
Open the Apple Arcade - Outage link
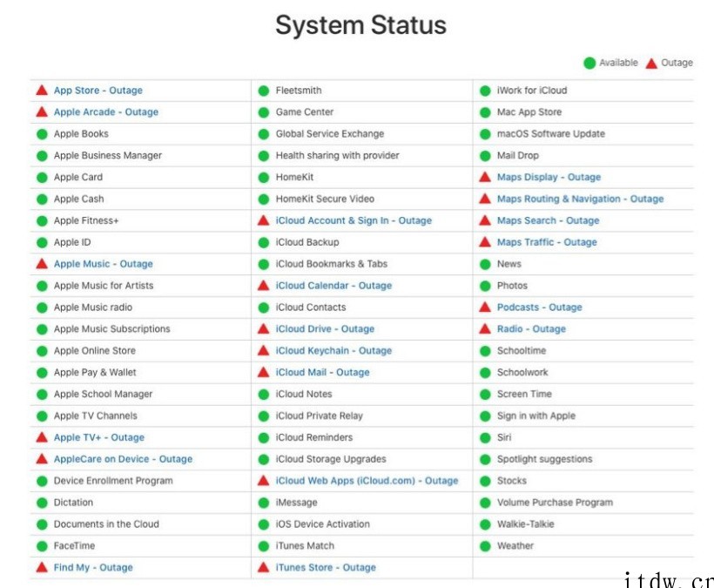click(106, 112)
